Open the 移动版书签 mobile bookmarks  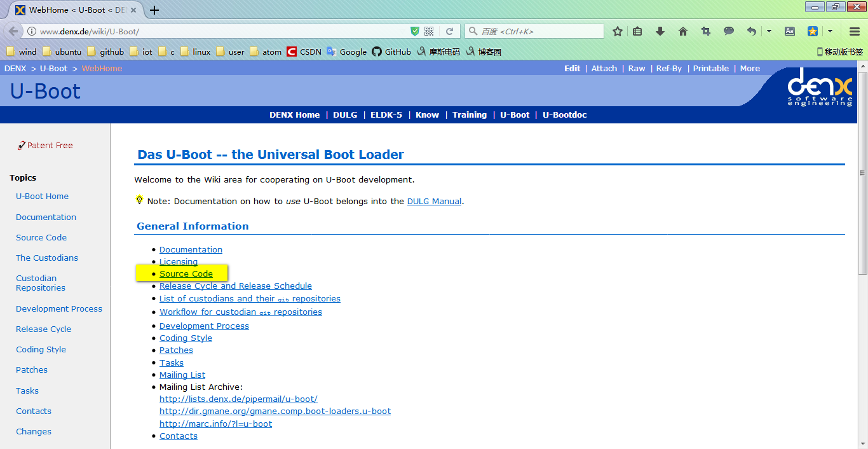coord(839,52)
